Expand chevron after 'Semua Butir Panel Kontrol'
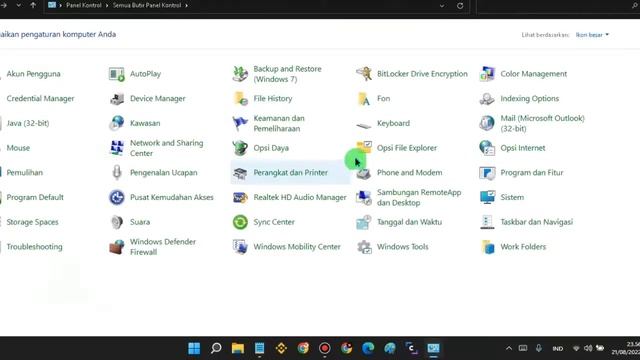Image resolution: width=640 pixels, height=360 pixels. (186, 5)
